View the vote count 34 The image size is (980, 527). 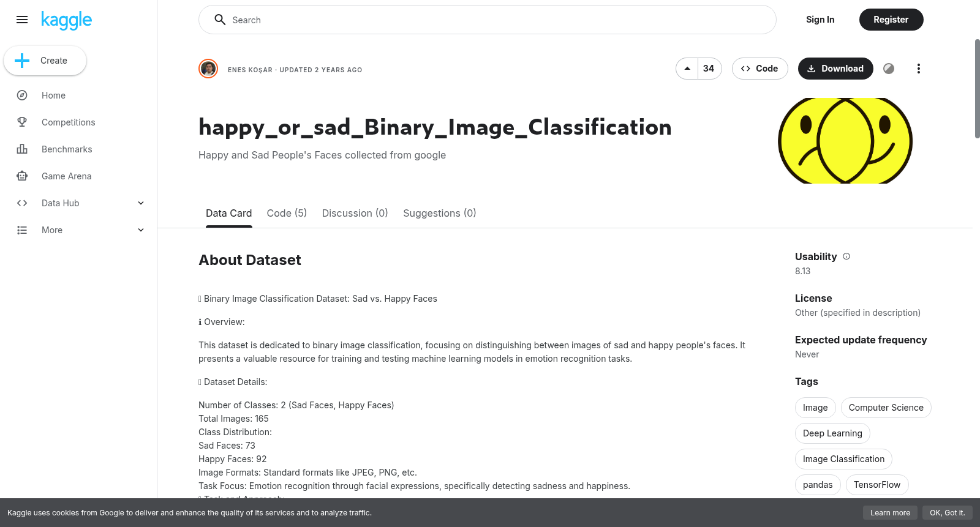pyautogui.click(x=709, y=69)
